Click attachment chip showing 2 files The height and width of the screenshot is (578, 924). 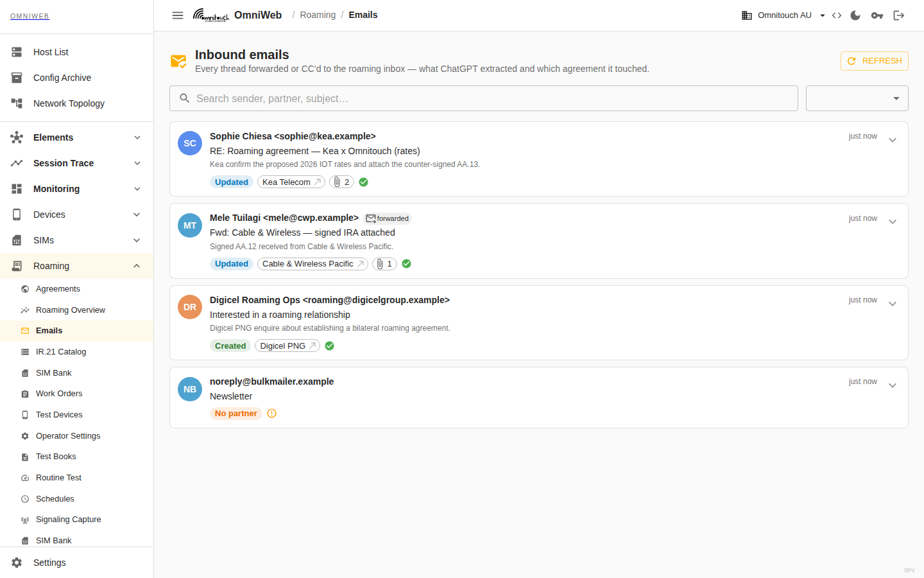(341, 182)
